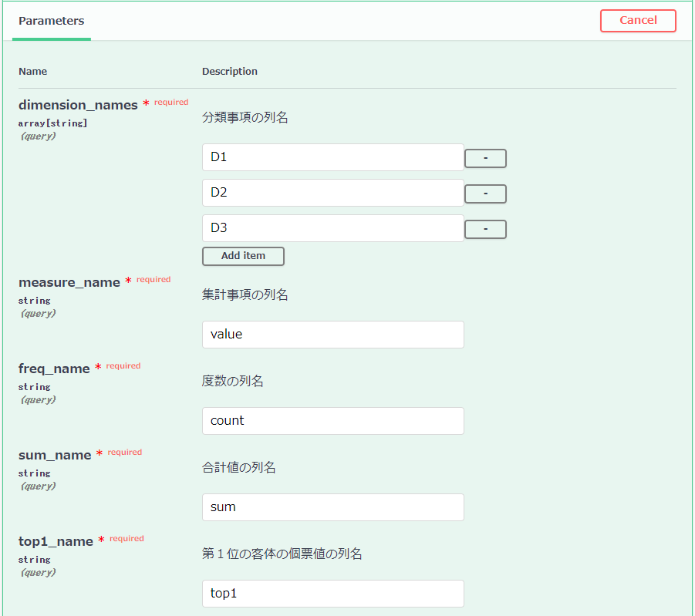Delete the D2 array item
This screenshot has width=695, height=616.
click(485, 194)
